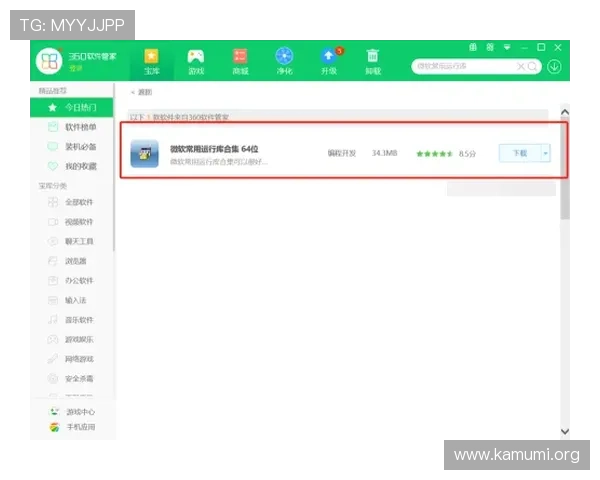This screenshot has width=600, height=480.
Task: Select the 视频软件 category
Action: tap(72, 222)
